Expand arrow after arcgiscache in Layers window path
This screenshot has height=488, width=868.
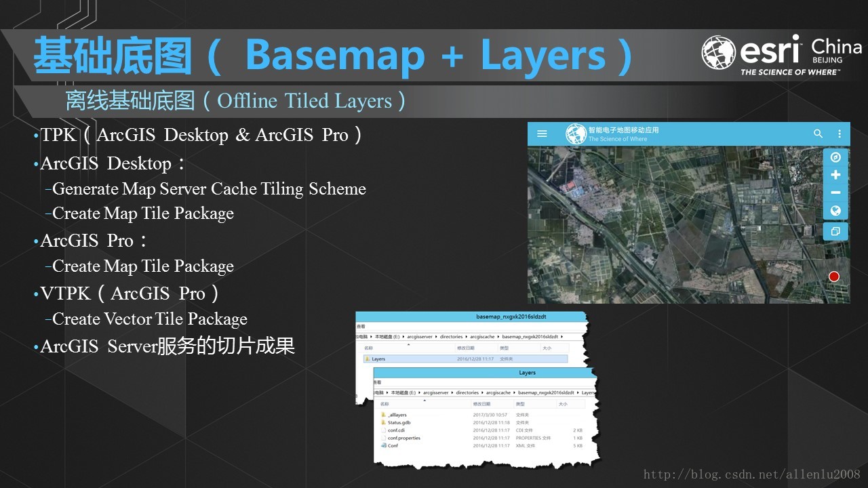click(514, 392)
